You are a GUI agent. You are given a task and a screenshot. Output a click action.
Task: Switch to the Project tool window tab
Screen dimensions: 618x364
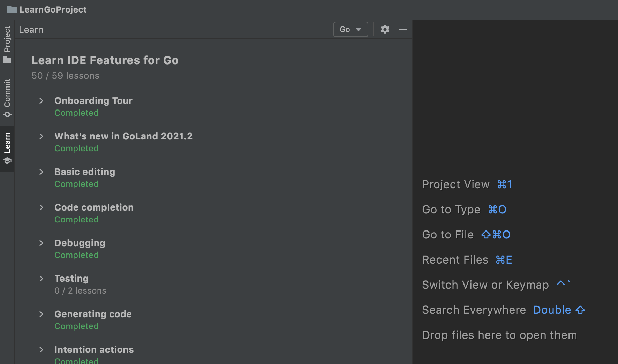(x=7, y=44)
